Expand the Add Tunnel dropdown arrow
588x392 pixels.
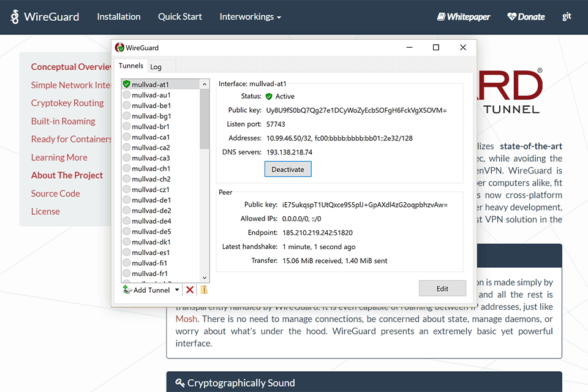click(x=177, y=290)
